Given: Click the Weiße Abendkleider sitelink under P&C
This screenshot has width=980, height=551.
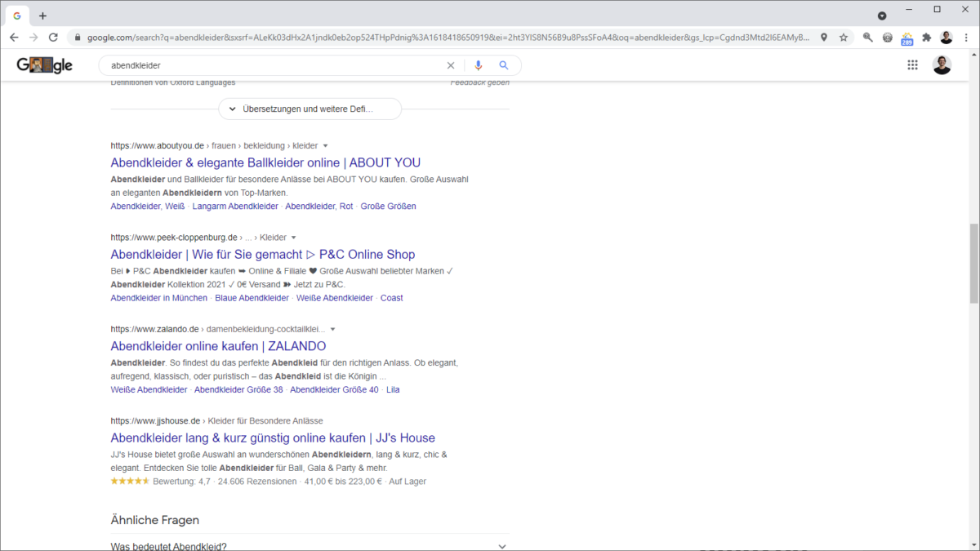Looking at the screenshot, I should tap(335, 298).
